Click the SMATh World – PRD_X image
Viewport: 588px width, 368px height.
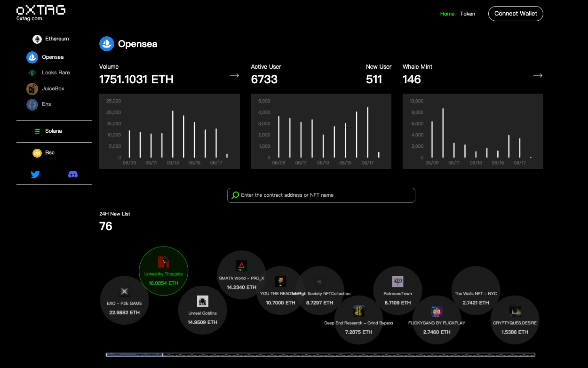[x=241, y=266]
